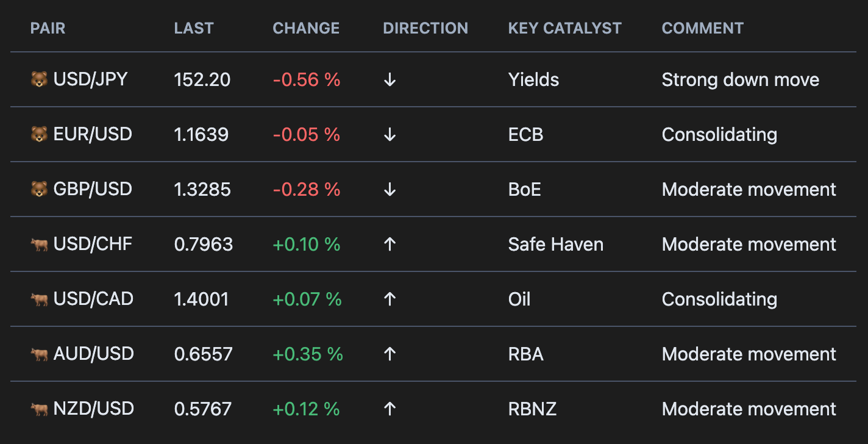
Task: Sort by the PAIR column header
Action: [x=48, y=28]
